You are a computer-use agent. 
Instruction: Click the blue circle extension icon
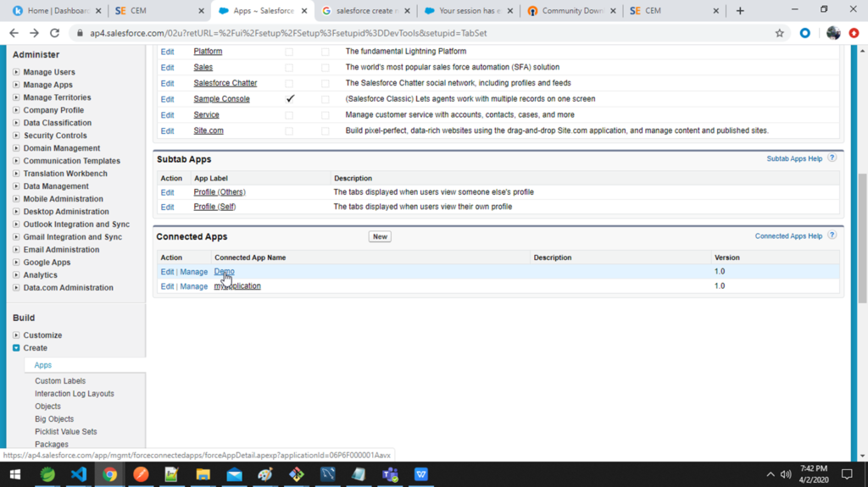coord(805,33)
